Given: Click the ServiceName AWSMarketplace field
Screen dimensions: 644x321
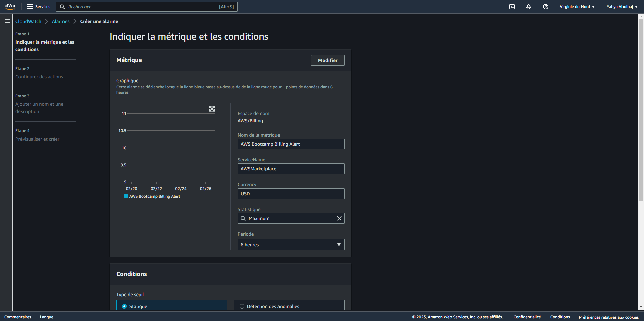Looking at the screenshot, I should pyautogui.click(x=291, y=169).
